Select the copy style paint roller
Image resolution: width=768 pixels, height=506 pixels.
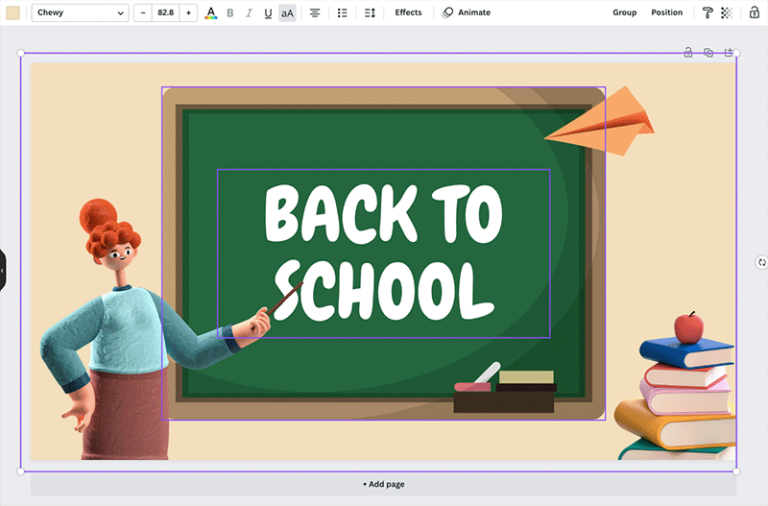coord(707,13)
